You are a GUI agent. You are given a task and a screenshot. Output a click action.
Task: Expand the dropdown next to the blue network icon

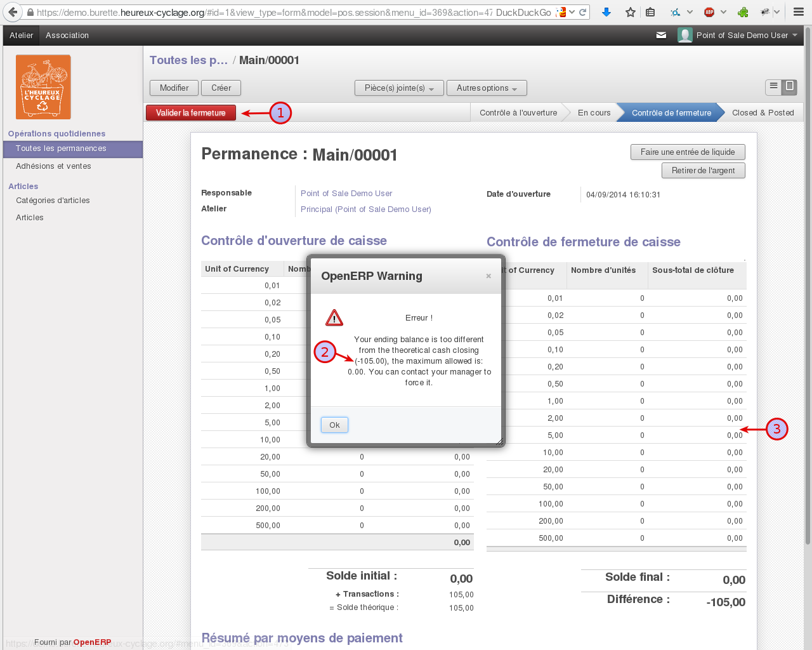pyautogui.click(x=690, y=12)
